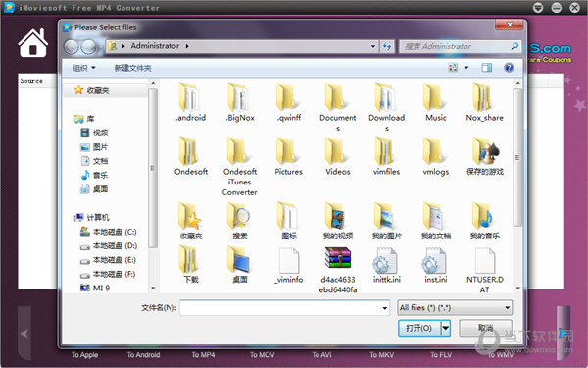This screenshot has height=368, width=588.
Task: Select 收藏夹 in the navigation pane
Action: (97, 90)
